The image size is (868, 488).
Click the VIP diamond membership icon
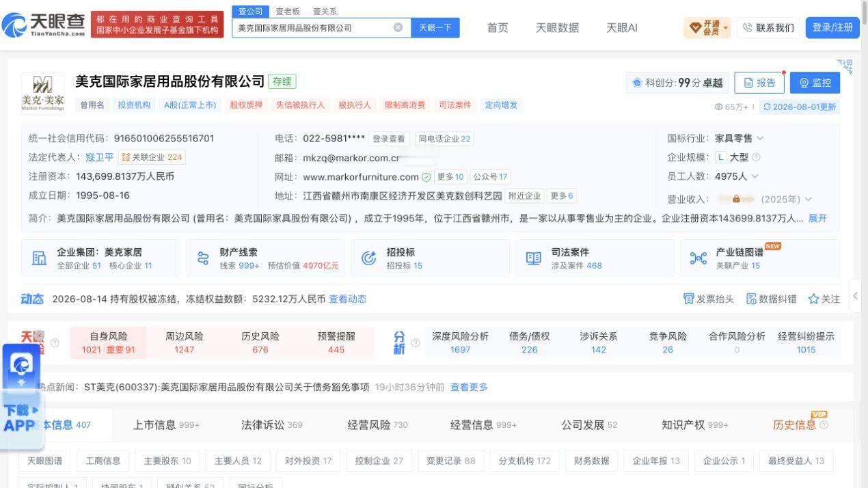695,27
